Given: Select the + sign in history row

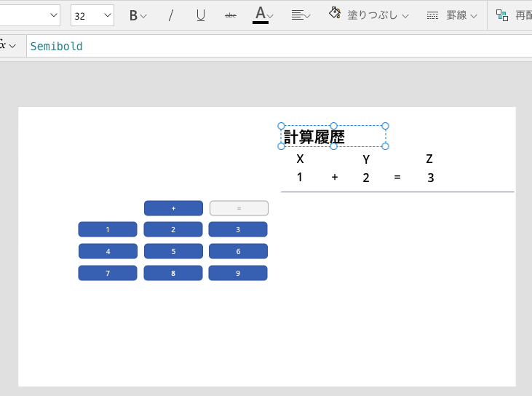Looking at the screenshot, I should (x=335, y=177).
